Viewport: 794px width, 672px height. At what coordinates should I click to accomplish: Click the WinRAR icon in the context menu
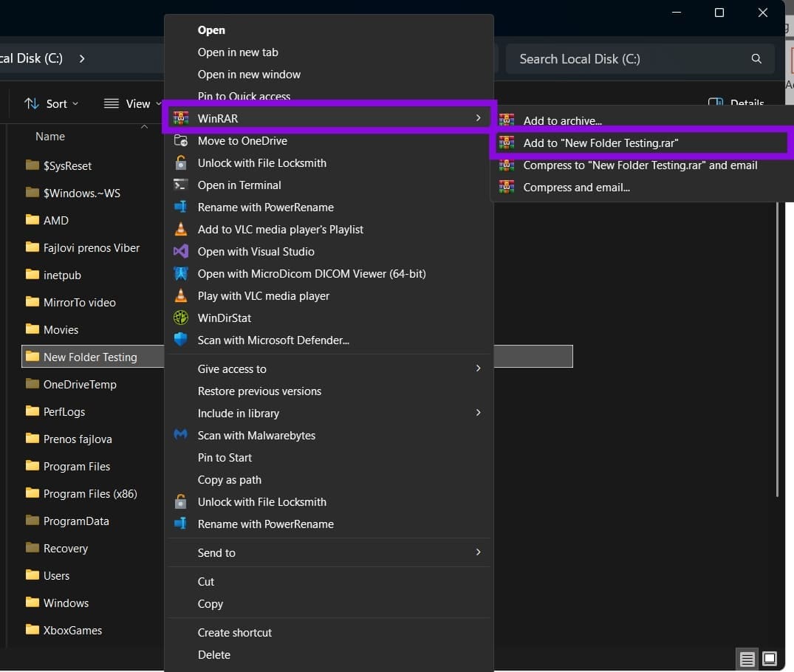pos(181,118)
